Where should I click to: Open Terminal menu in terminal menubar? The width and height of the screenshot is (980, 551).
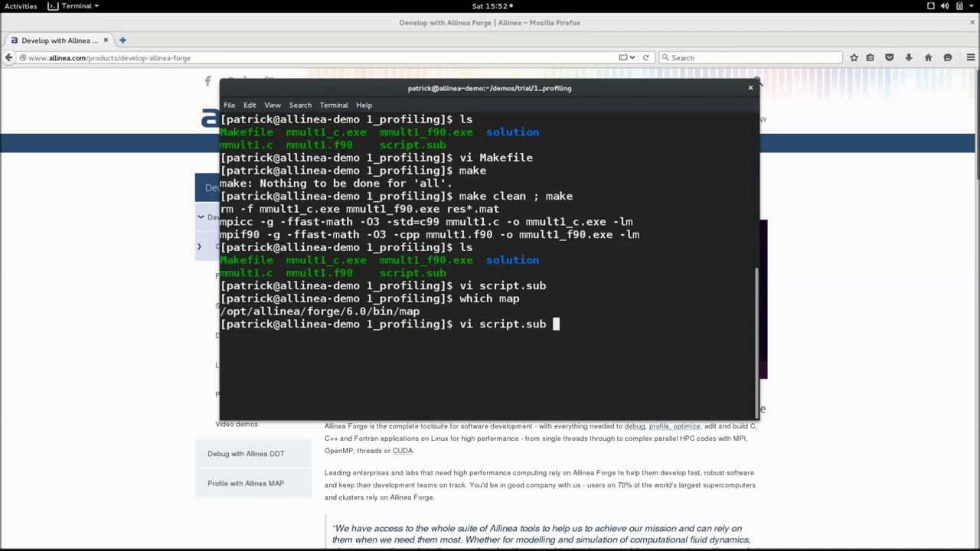[x=334, y=105]
